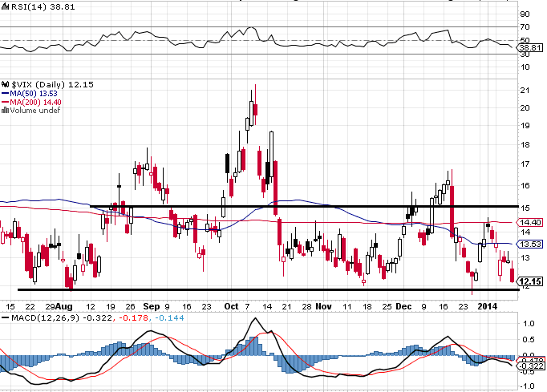Click the 12.15 last price tag on right axis
547x392 pixels.
[530, 281]
